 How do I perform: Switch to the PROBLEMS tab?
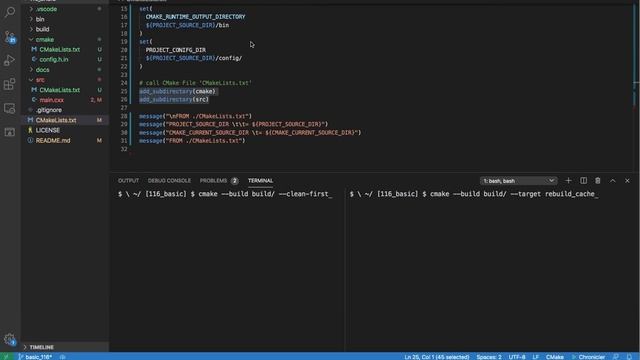[213, 180]
